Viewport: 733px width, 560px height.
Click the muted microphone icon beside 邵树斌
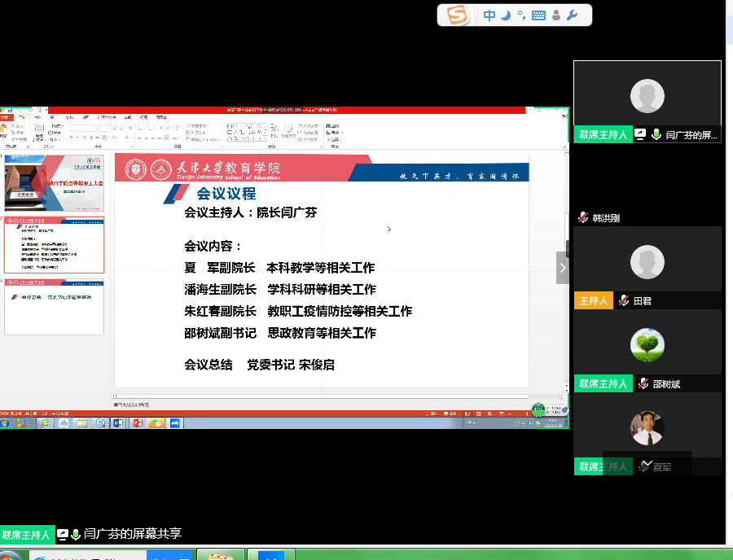643,384
